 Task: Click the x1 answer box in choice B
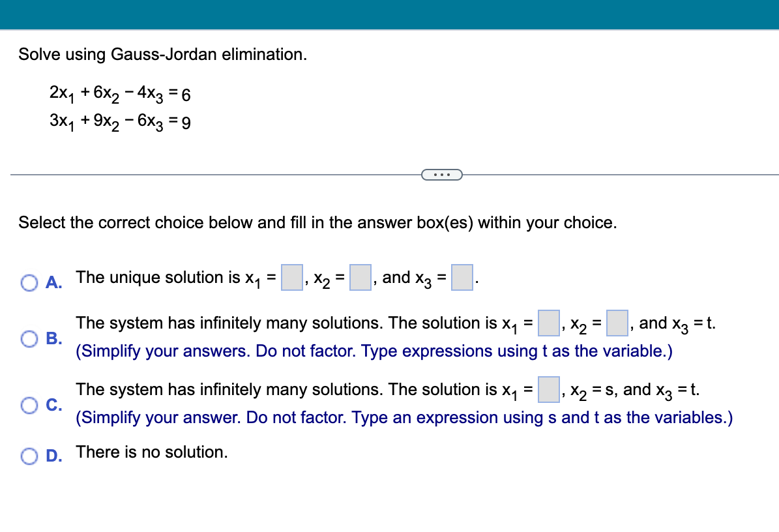(x=548, y=322)
